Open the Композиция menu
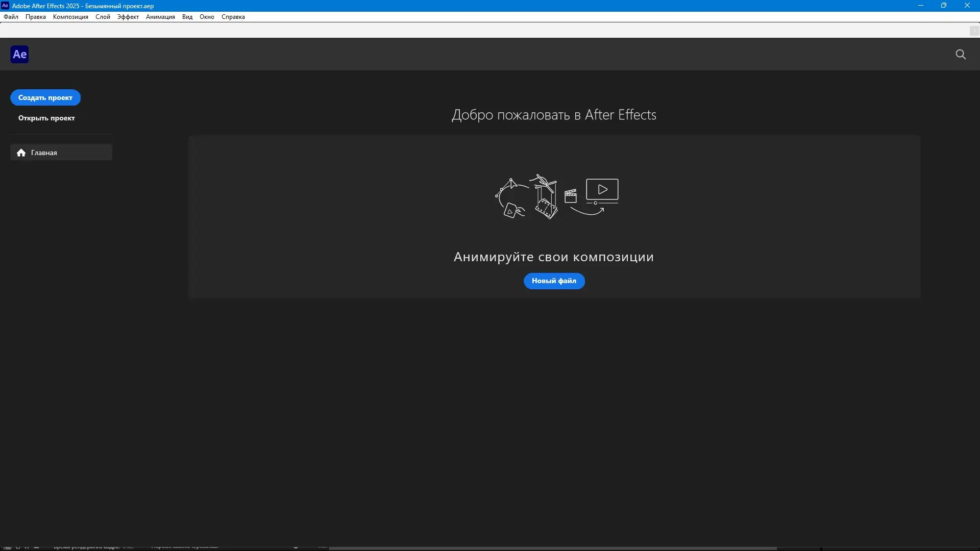Screen dimensions: 980x551 point(70,17)
